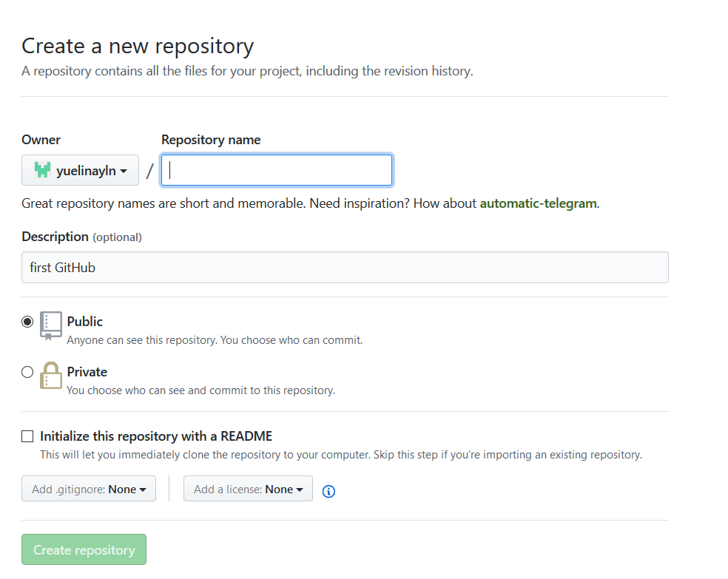The width and height of the screenshot is (728, 579).
Task: Open the Add .gitignore dropdown
Action: click(89, 489)
